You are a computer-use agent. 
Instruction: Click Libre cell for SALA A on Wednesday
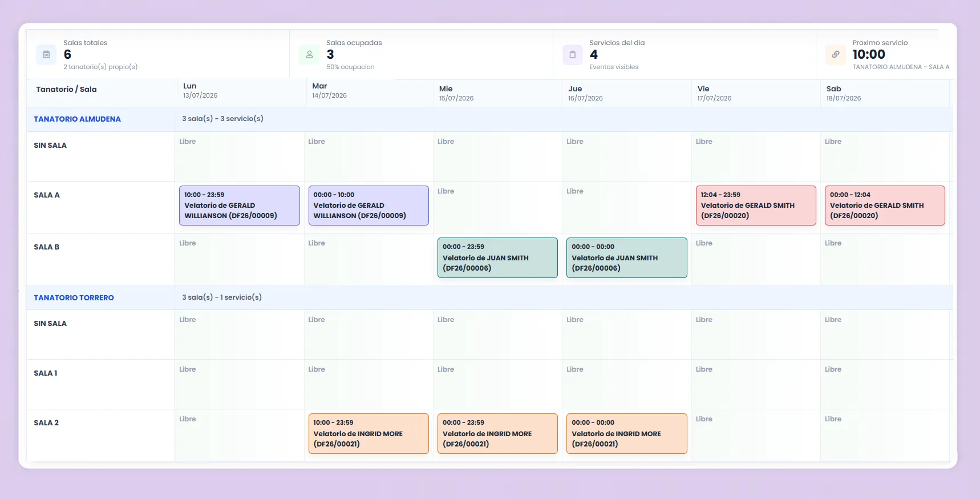click(x=497, y=207)
